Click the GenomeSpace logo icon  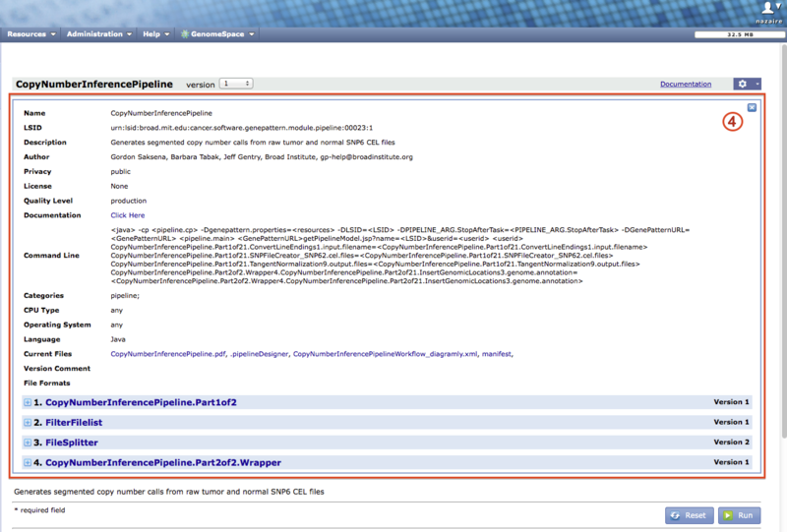(185, 34)
